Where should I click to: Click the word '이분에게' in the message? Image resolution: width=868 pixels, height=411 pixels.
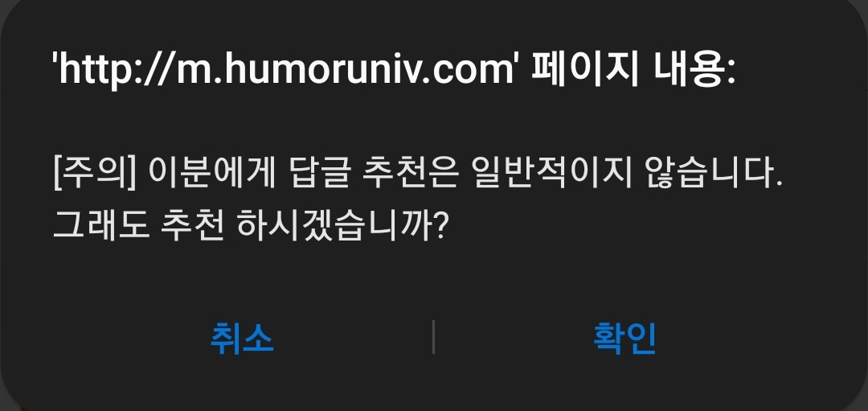coord(211,174)
